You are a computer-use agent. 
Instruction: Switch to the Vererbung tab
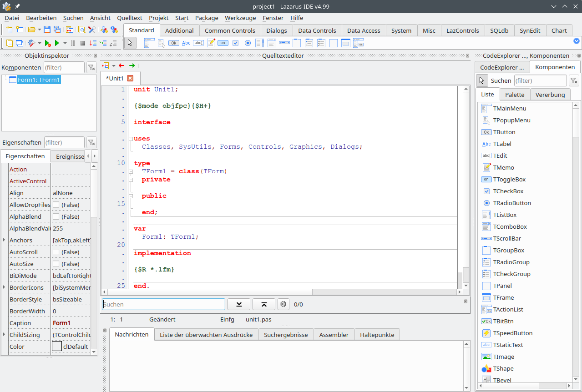click(550, 95)
